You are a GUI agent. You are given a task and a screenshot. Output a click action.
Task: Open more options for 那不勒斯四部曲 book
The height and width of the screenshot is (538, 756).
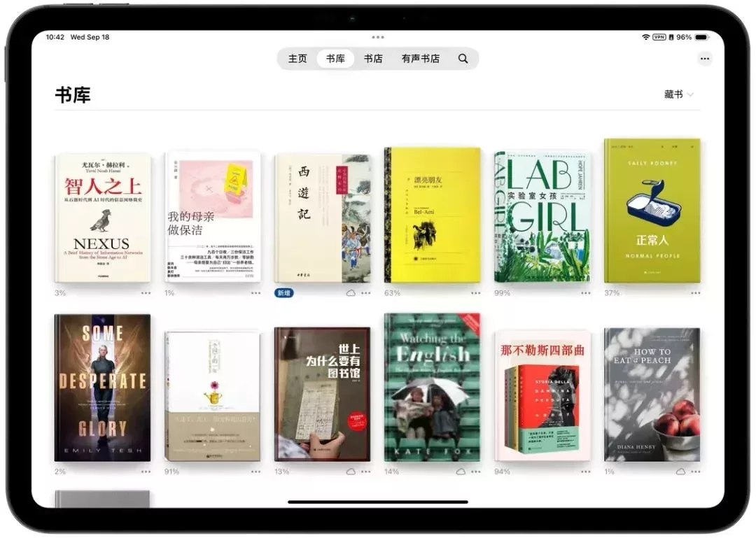[x=586, y=472]
